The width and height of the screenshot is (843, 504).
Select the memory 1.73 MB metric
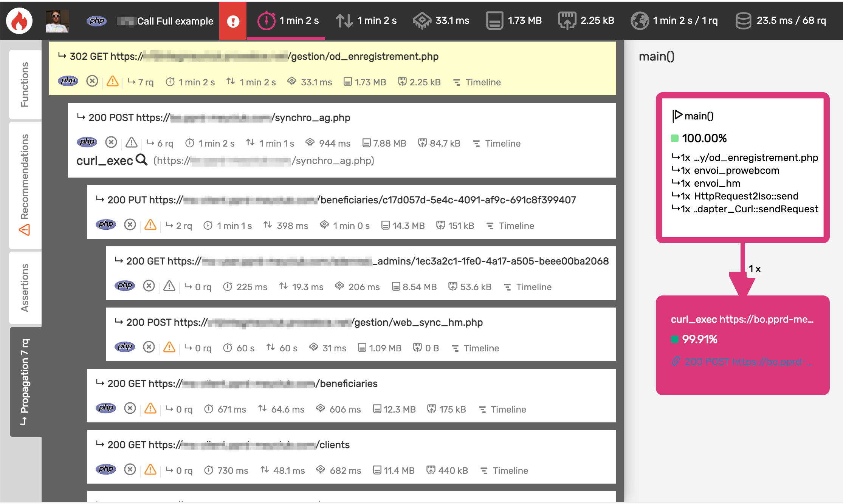[x=514, y=21]
